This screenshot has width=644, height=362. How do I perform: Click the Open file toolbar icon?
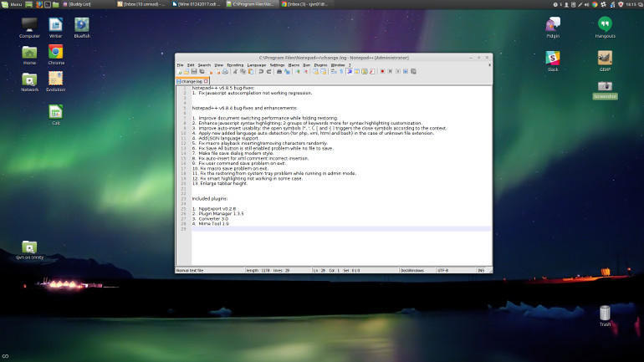186,71
